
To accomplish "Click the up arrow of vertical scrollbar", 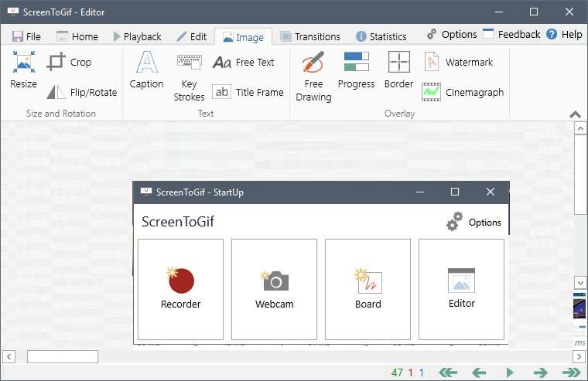I will 580,128.
